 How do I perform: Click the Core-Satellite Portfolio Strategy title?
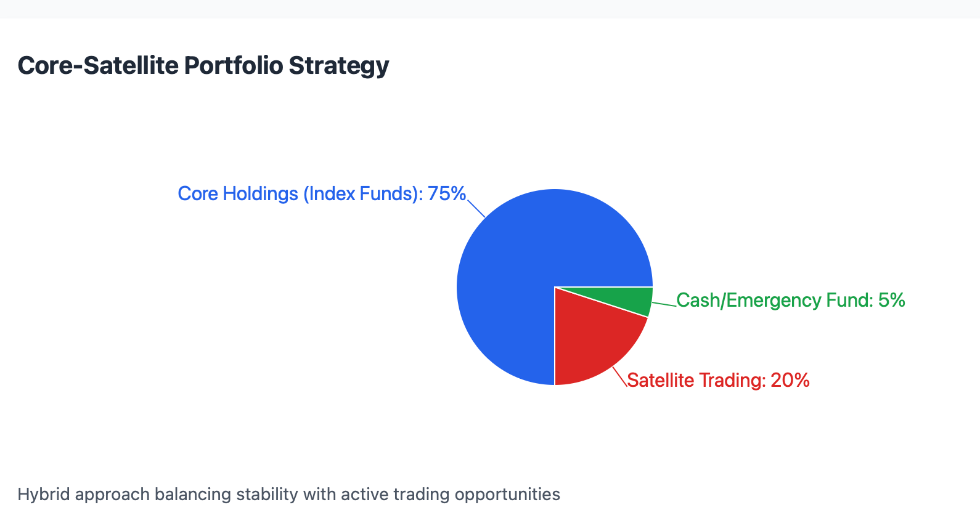point(203,65)
